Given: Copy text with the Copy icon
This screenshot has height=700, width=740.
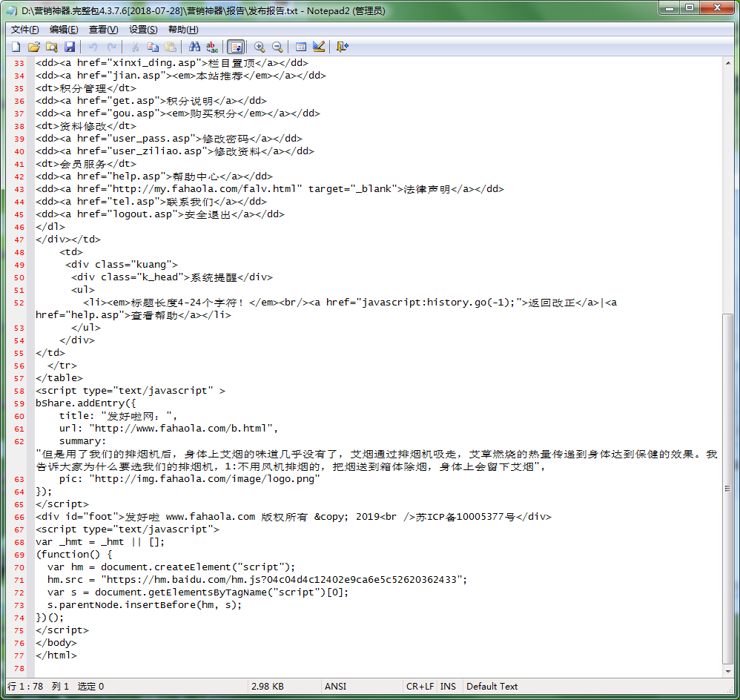Looking at the screenshot, I should click(x=153, y=46).
